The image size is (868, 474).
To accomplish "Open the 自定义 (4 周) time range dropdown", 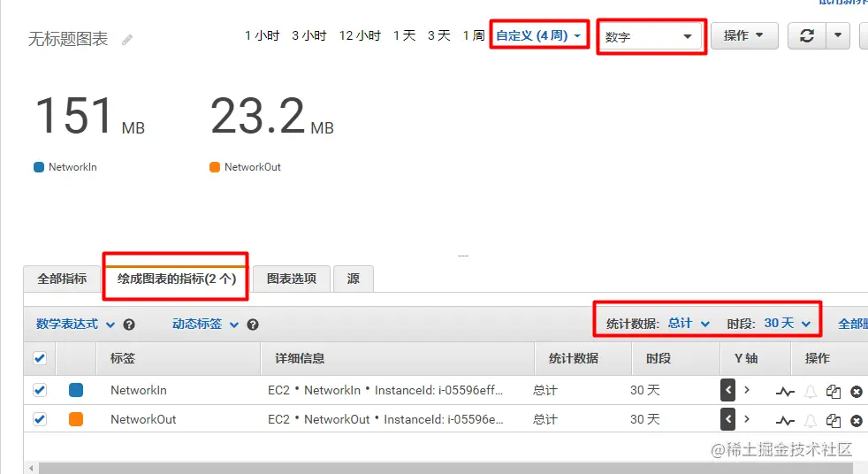I will 538,35.
